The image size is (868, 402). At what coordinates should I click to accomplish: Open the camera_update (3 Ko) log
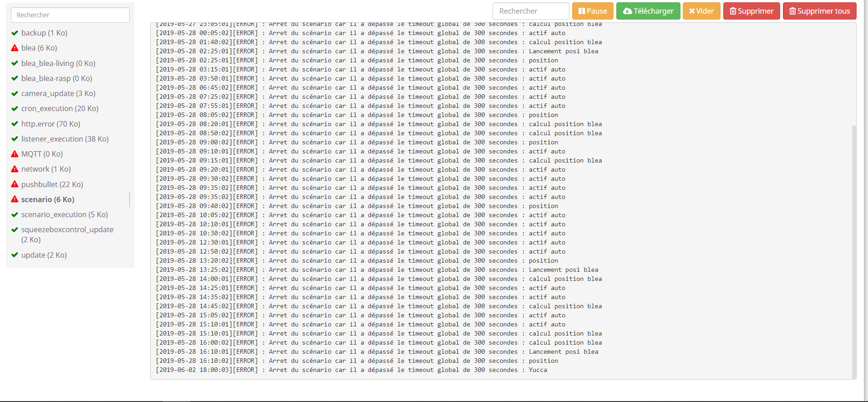58,93
